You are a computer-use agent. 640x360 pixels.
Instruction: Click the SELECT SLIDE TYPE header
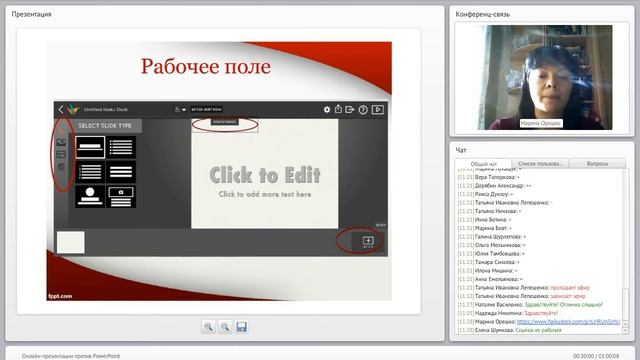pos(105,126)
